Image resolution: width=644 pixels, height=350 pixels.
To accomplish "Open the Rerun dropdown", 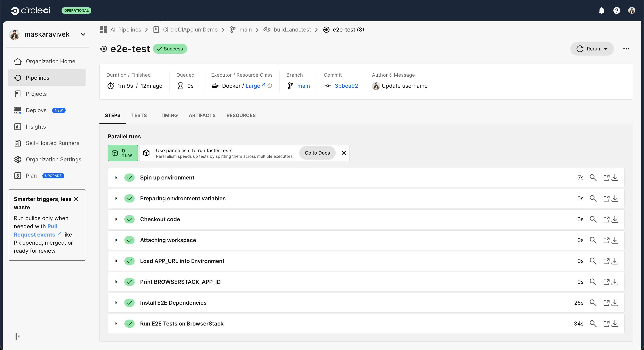I will pyautogui.click(x=592, y=49).
